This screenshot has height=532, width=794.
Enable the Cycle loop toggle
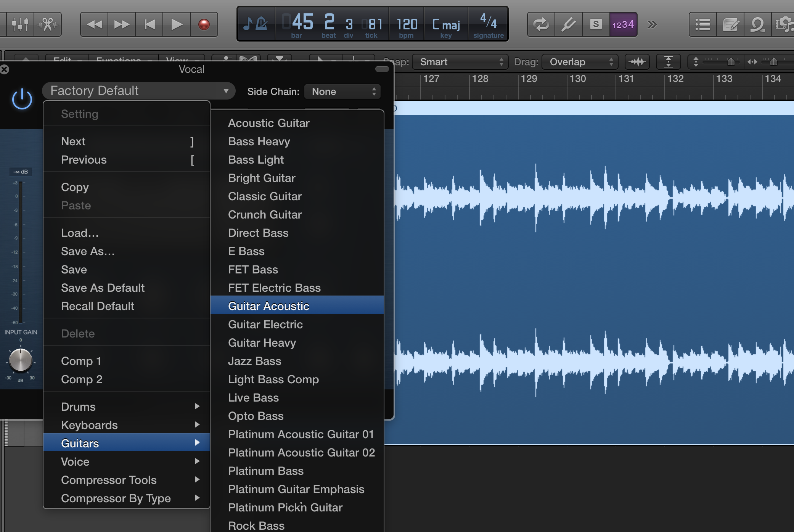541,24
